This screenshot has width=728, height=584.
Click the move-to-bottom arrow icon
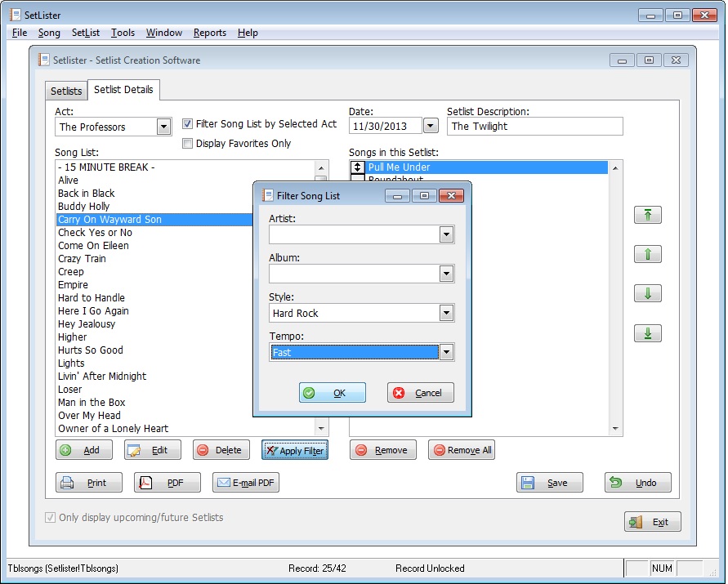(x=648, y=333)
